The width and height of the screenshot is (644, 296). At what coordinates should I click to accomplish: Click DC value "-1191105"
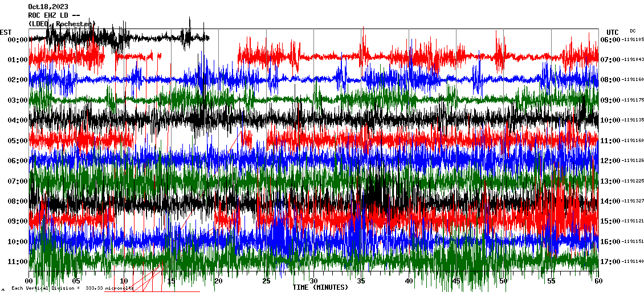click(632, 39)
